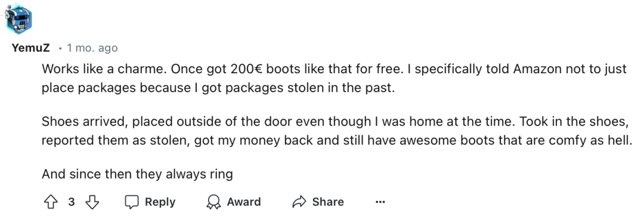Open the "1 mo. ago" timestamp permalink

tap(92, 48)
